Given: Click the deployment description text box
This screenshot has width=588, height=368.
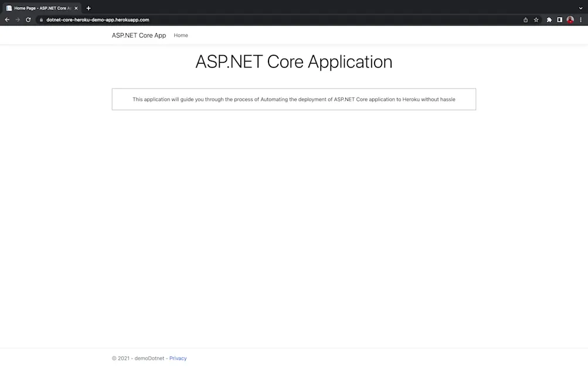Looking at the screenshot, I should pos(294,99).
